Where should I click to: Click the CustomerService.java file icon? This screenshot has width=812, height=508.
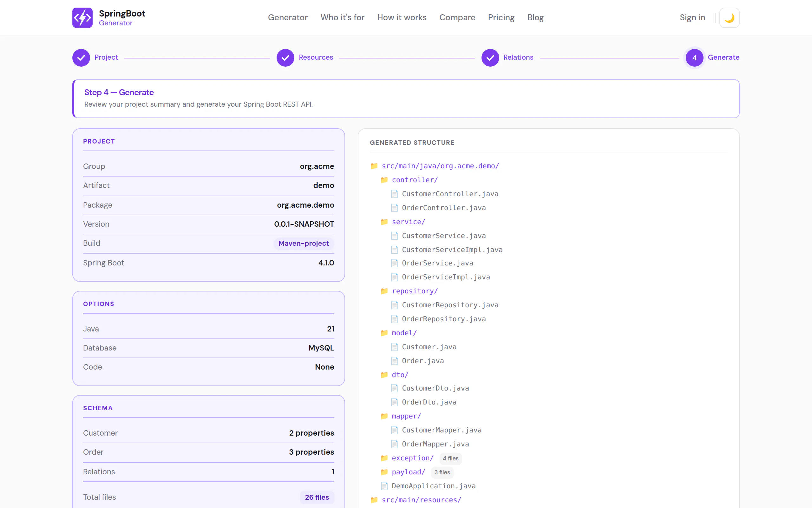(394, 236)
